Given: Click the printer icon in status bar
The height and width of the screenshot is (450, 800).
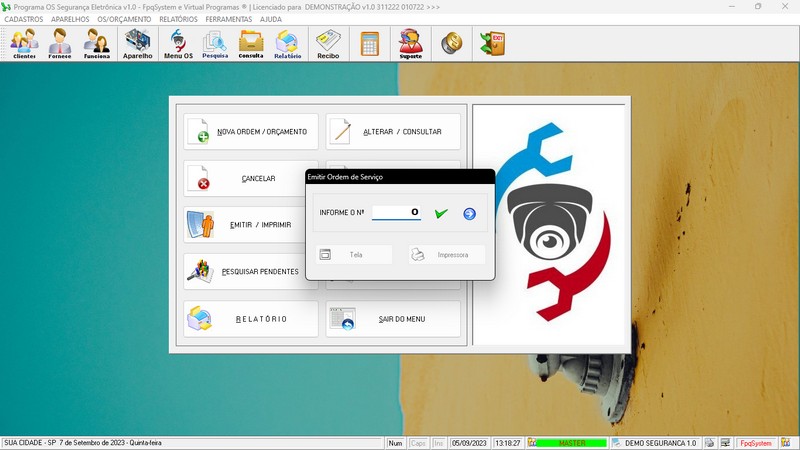Looking at the screenshot, I should click(709, 443).
